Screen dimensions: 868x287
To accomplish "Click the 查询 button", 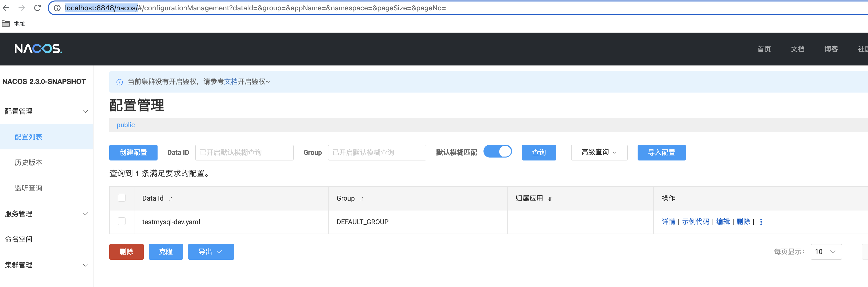I will tap(539, 153).
